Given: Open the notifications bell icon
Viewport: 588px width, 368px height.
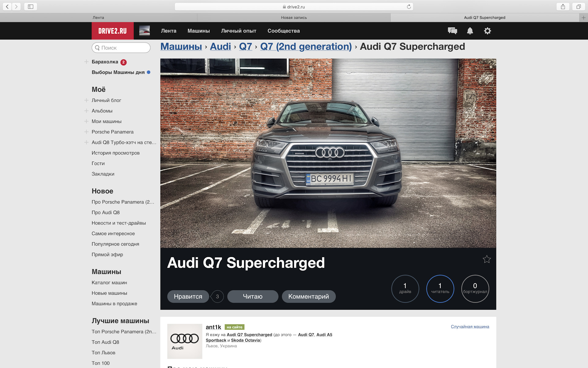Looking at the screenshot, I should (470, 31).
